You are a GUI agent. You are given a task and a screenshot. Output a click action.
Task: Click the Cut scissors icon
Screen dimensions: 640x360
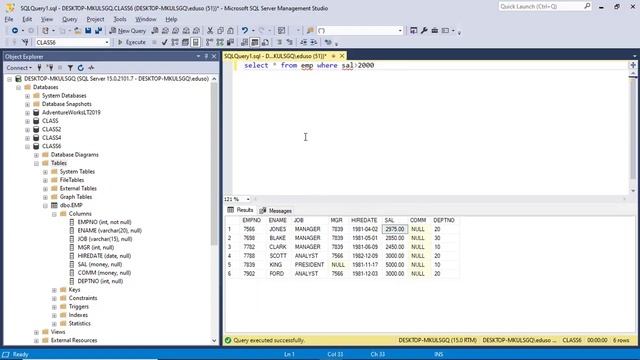pyautogui.click(x=210, y=31)
